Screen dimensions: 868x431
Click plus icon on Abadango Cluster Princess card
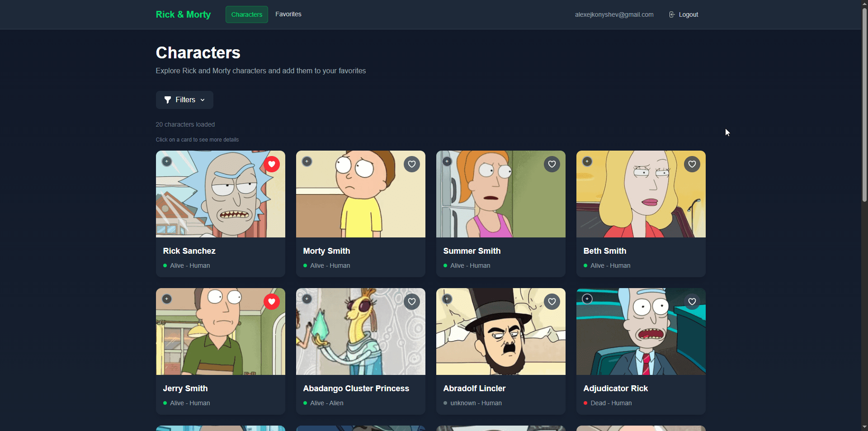tap(307, 299)
